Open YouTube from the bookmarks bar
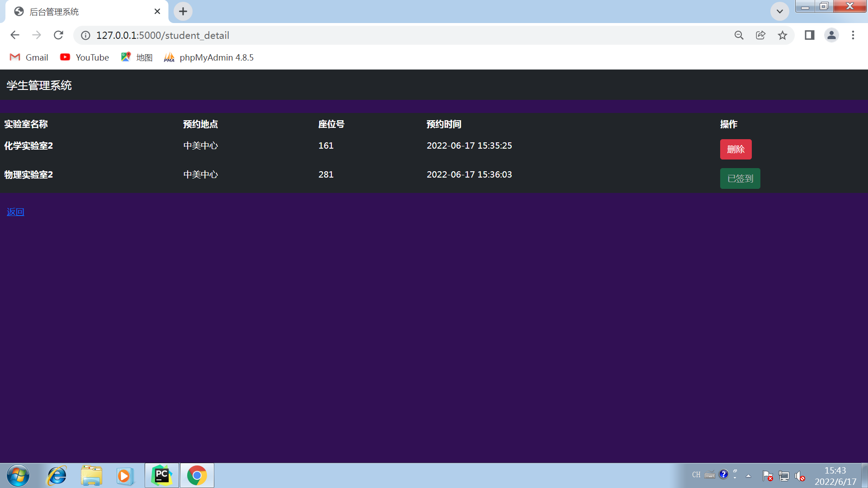Viewport: 868px width, 488px height. 84,57
